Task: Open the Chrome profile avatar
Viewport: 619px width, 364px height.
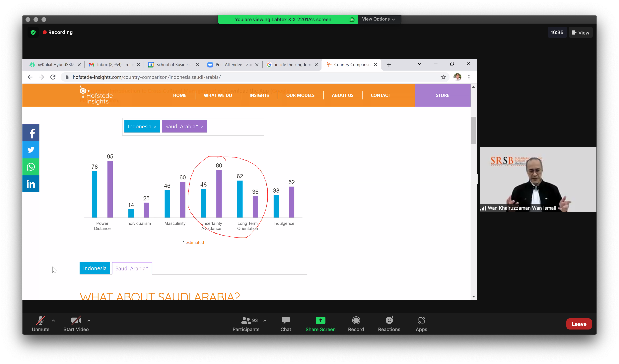Action: click(457, 77)
